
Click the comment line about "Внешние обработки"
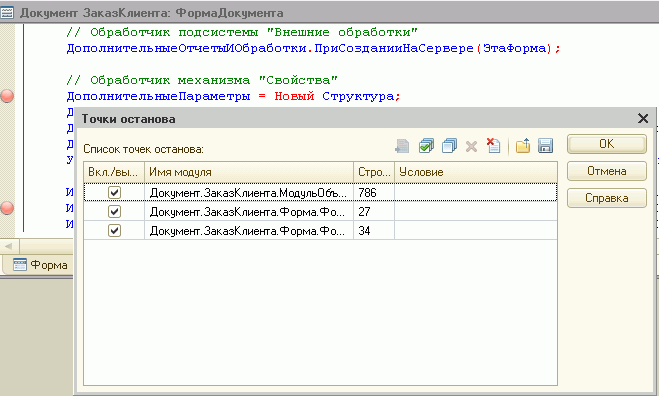pos(242,32)
